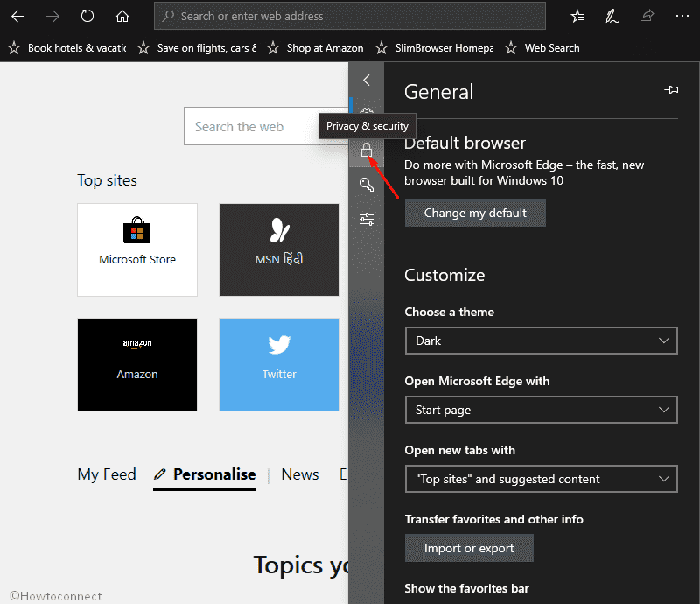Open the Twitter top site tile
700x604 pixels.
point(279,364)
